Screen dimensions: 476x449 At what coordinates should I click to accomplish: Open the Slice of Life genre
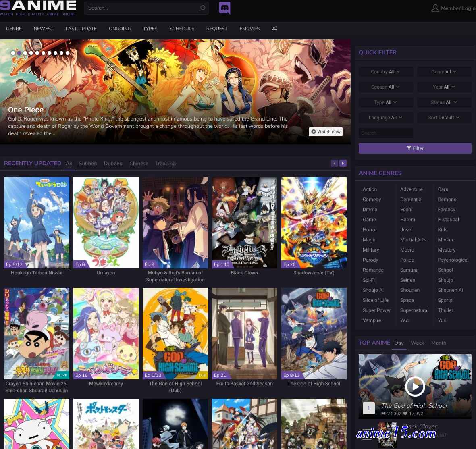(376, 300)
